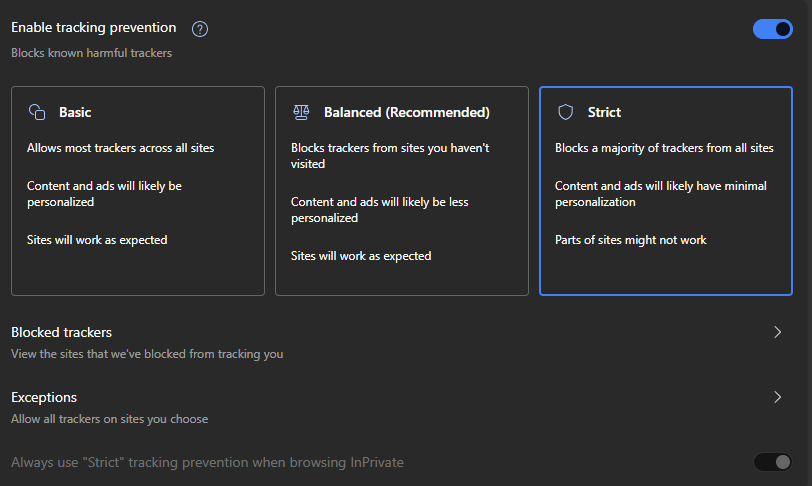Click "Allow all trackers on sites you choose"
Viewport: 812px width, 486px height.
109,419
